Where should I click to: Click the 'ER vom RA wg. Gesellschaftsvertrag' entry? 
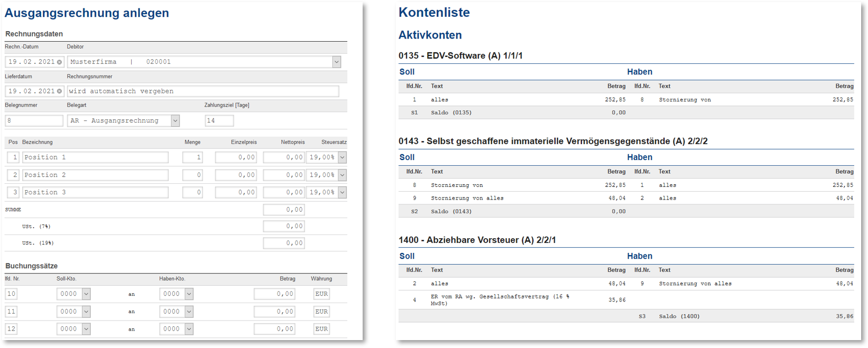pyautogui.click(x=500, y=300)
